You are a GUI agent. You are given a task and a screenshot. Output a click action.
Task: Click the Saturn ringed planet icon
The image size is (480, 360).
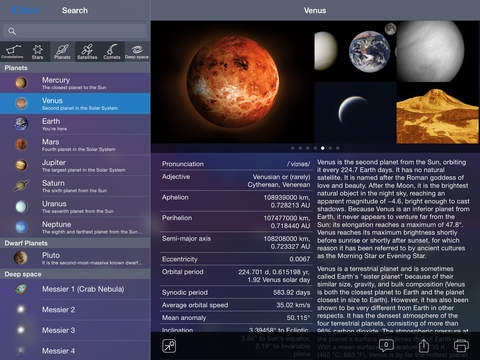tap(21, 186)
